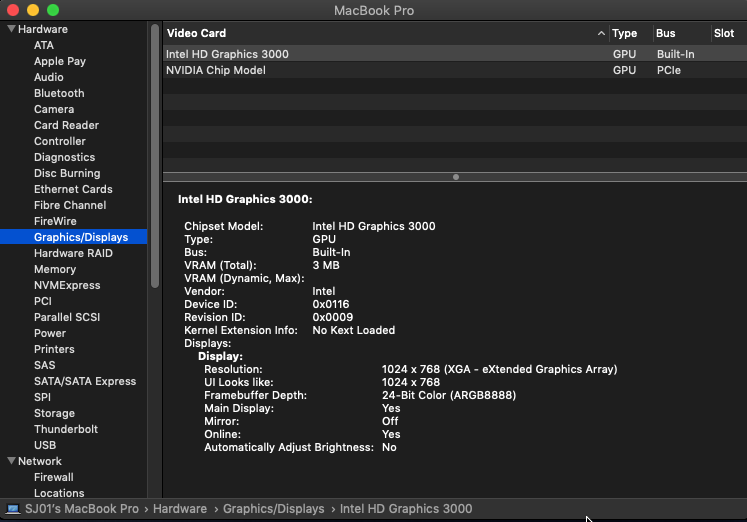Open the USB section
The image size is (747, 522).
click(45, 445)
